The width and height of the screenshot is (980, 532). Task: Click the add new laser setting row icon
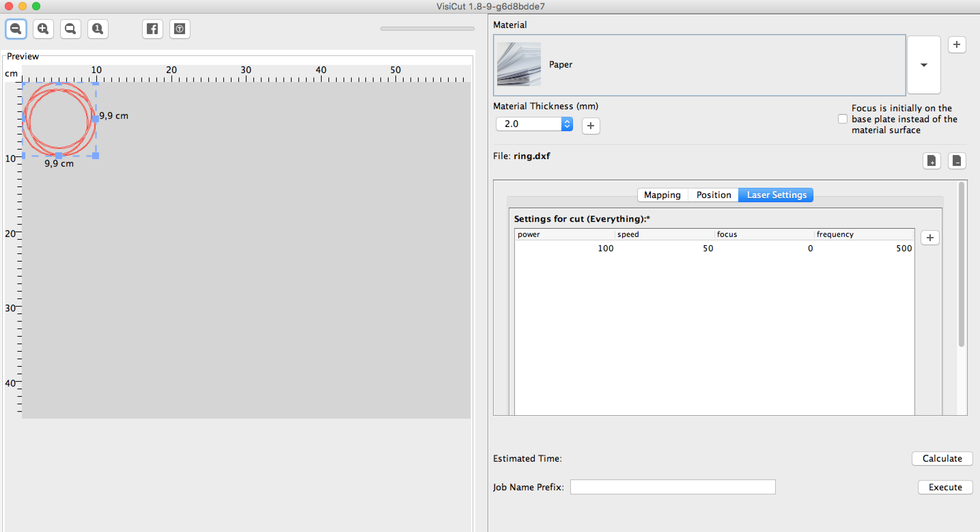pos(930,237)
